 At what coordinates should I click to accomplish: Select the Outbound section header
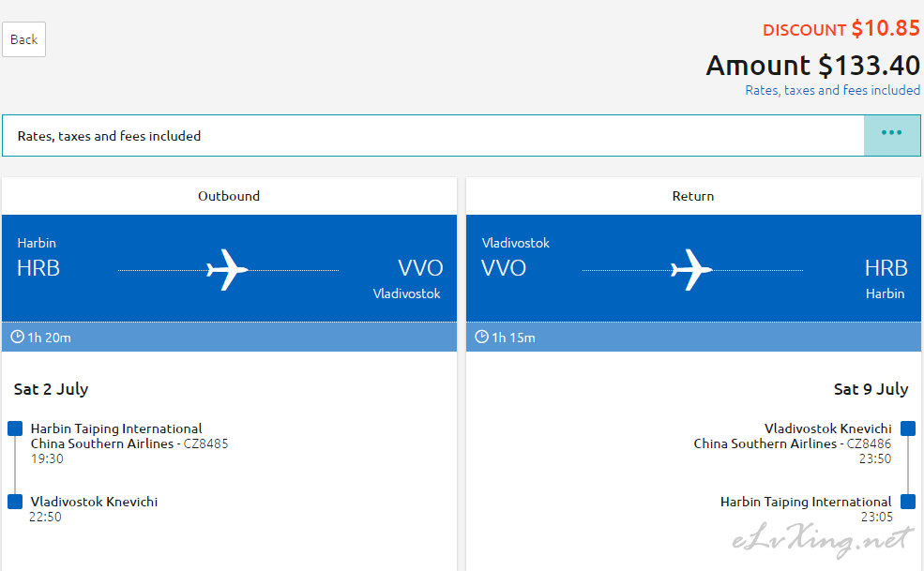click(x=229, y=196)
